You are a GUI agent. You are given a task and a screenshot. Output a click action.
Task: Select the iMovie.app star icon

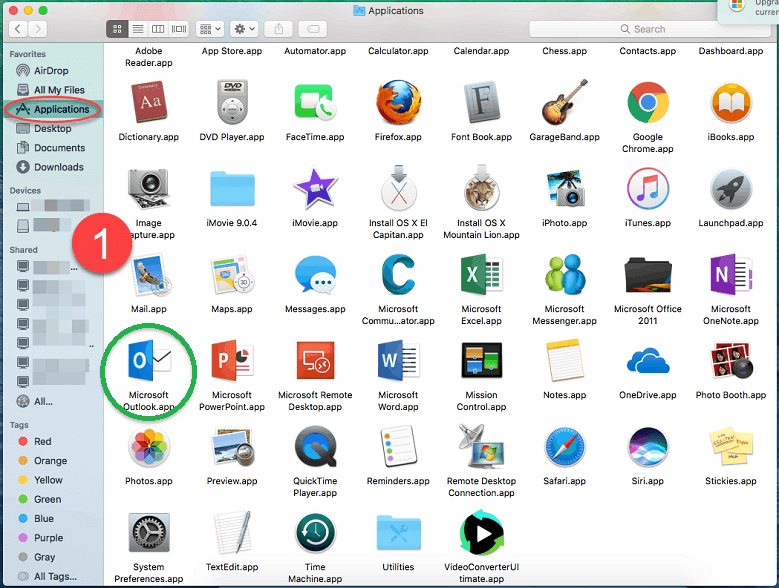point(315,188)
